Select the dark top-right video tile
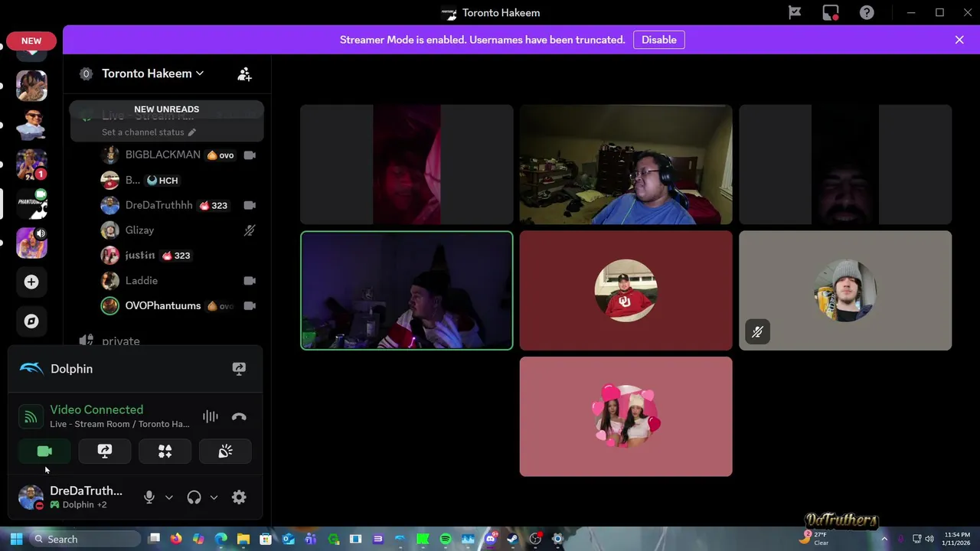 845,165
